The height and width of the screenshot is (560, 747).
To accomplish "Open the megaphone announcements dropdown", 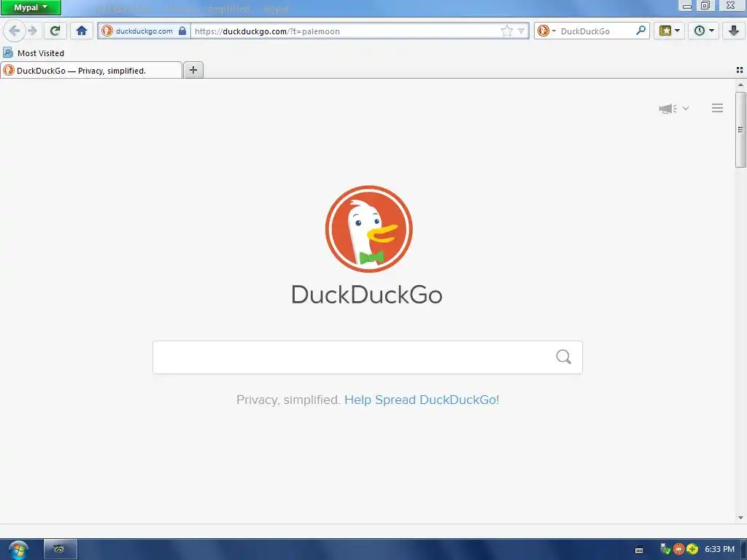I will (x=673, y=109).
